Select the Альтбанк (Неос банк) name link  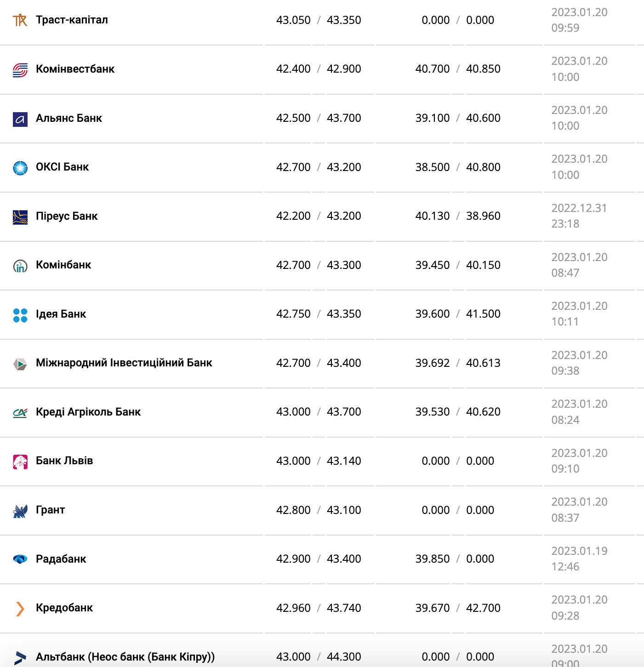(125, 657)
